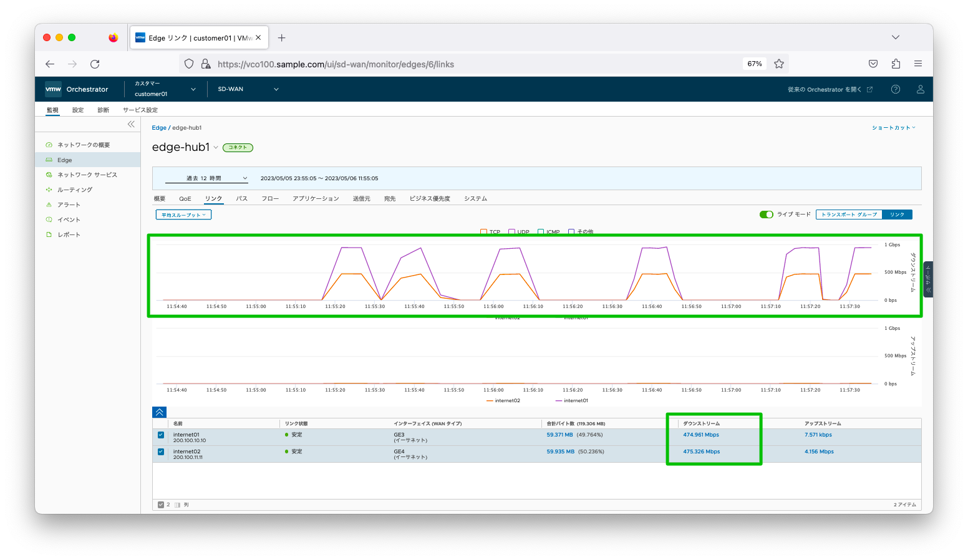Viewport: 968px width, 560px height.
Task: Switch to the アプリケーション tab
Action: (x=316, y=198)
